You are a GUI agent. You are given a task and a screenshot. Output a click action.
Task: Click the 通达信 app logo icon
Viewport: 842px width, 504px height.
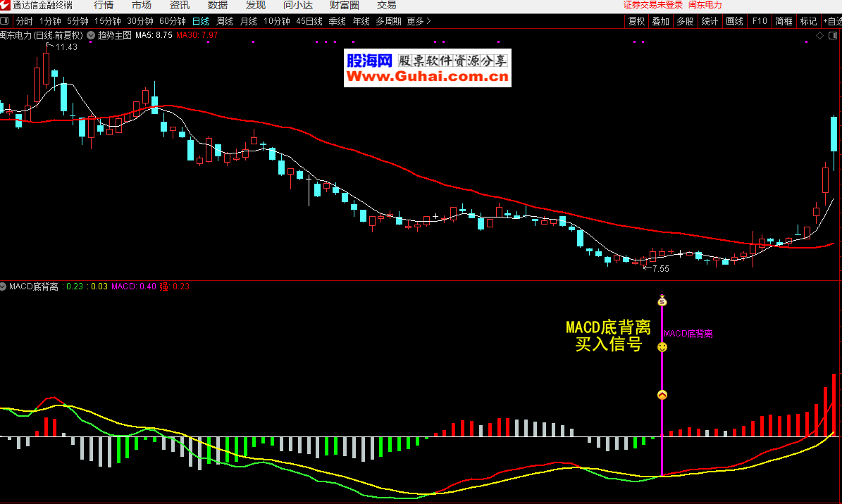click(x=6, y=5)
